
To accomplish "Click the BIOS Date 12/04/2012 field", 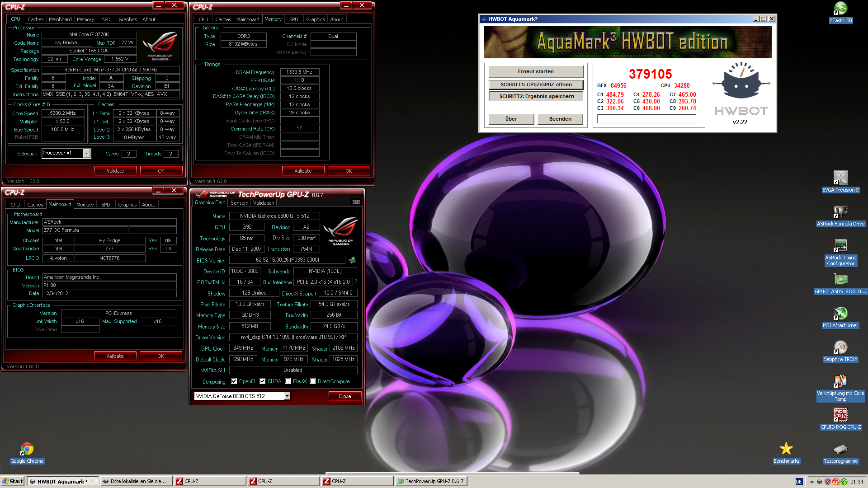I will (109, 294).
